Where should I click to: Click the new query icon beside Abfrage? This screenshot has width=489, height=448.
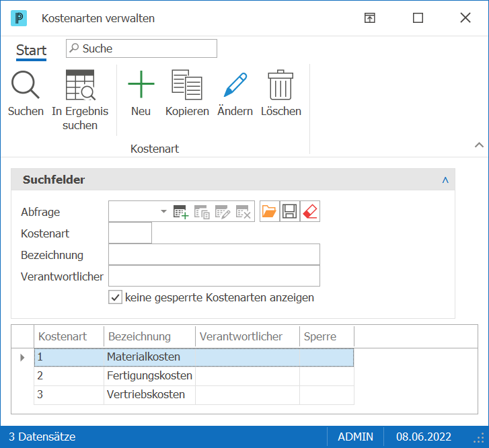181,212
